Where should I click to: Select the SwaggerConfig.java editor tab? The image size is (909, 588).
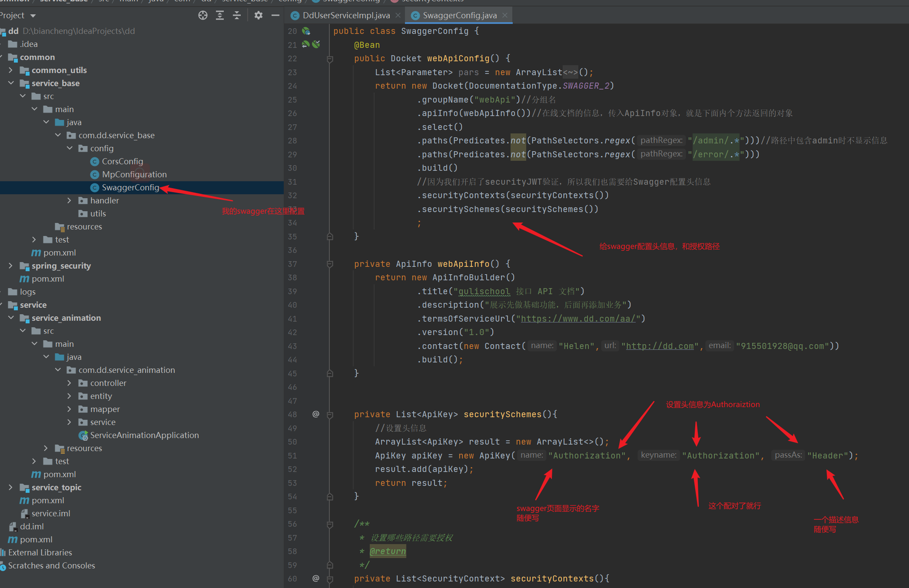click(x=459, y=16)
